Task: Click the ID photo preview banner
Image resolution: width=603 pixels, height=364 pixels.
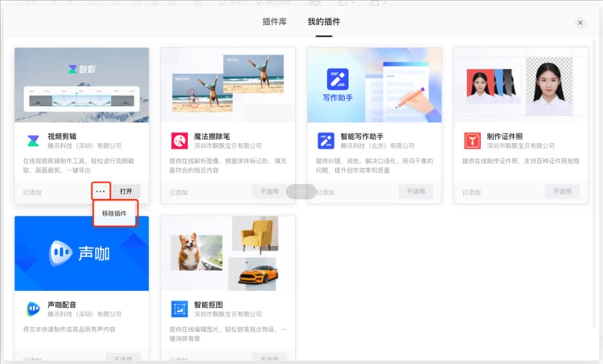Action: [x=521, y=84]
